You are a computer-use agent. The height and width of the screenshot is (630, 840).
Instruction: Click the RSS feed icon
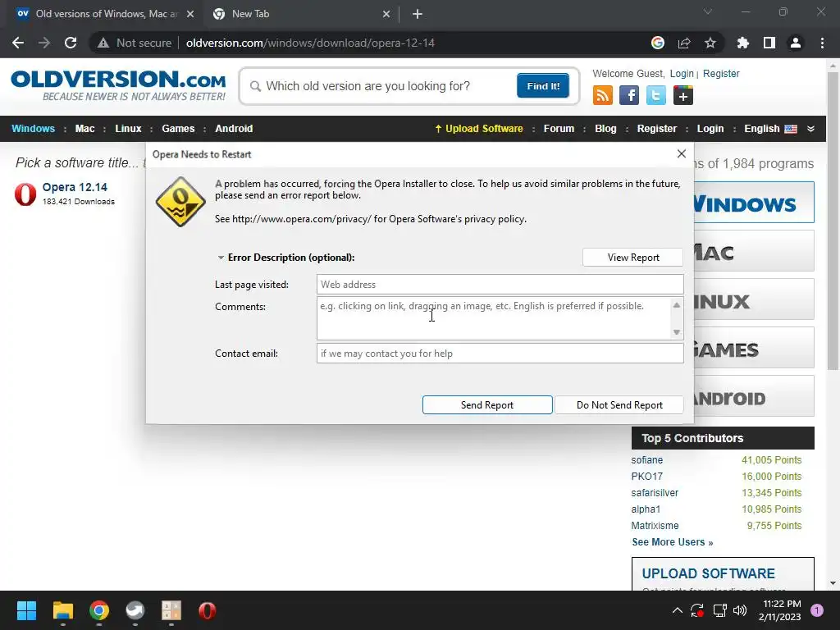pos(603,95)
